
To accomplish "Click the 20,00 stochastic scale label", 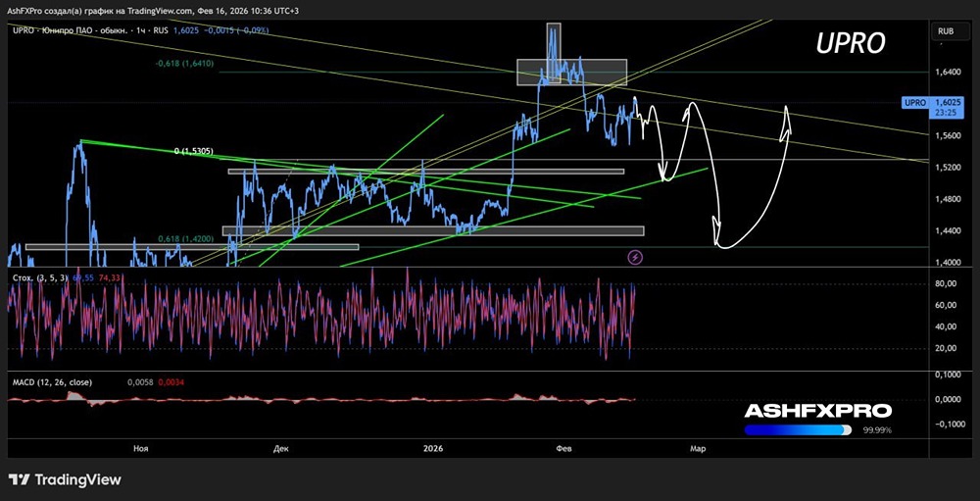I will 948,348.
